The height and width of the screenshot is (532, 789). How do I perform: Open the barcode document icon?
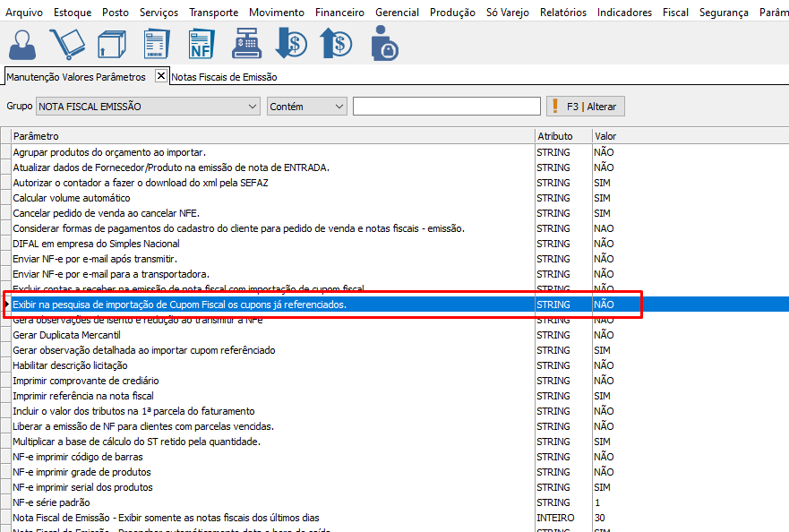coord(157,43)
